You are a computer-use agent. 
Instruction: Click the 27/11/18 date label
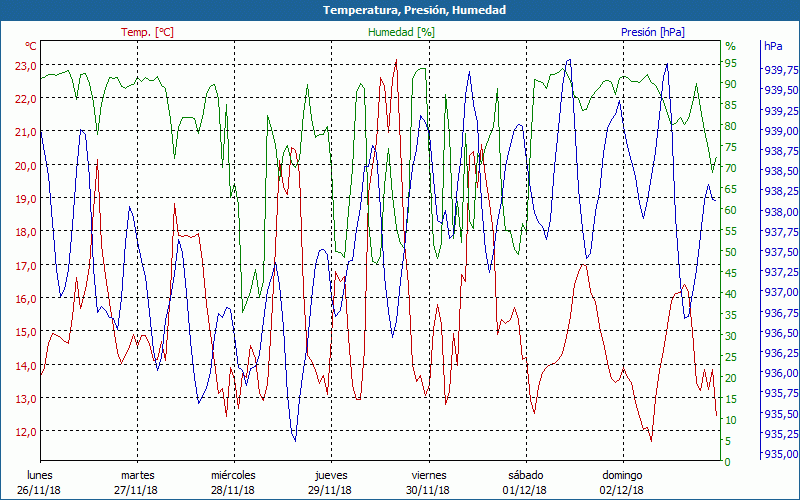136,490
